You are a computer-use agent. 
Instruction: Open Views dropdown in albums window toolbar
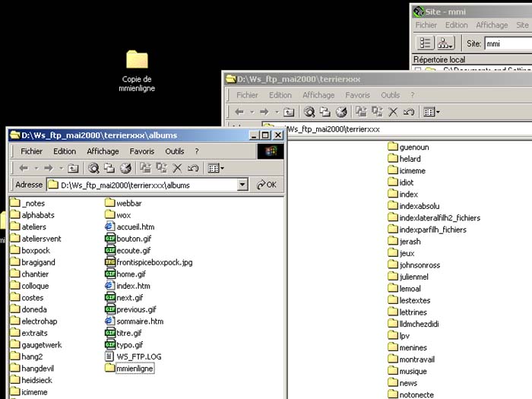215,168
